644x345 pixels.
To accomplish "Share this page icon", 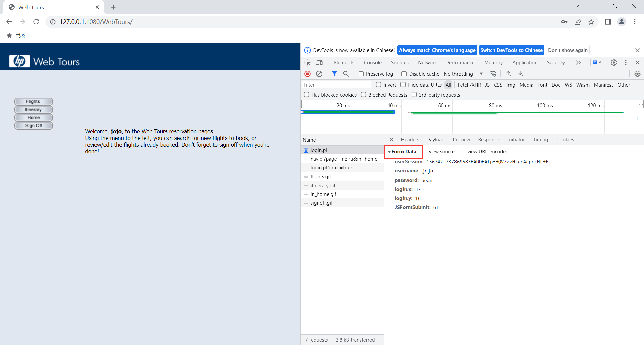I will (578, 22).
